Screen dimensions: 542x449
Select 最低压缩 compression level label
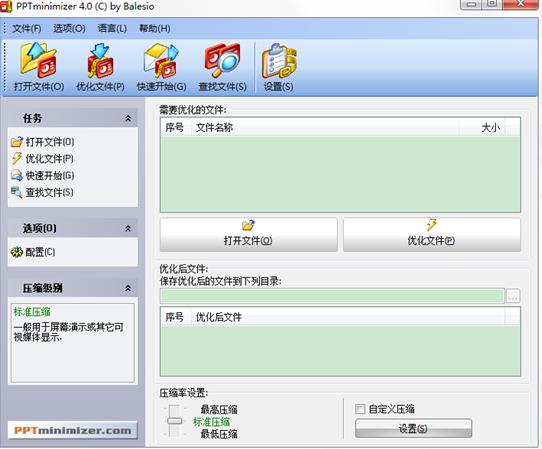pyautogui.click(x=219, y=434)
